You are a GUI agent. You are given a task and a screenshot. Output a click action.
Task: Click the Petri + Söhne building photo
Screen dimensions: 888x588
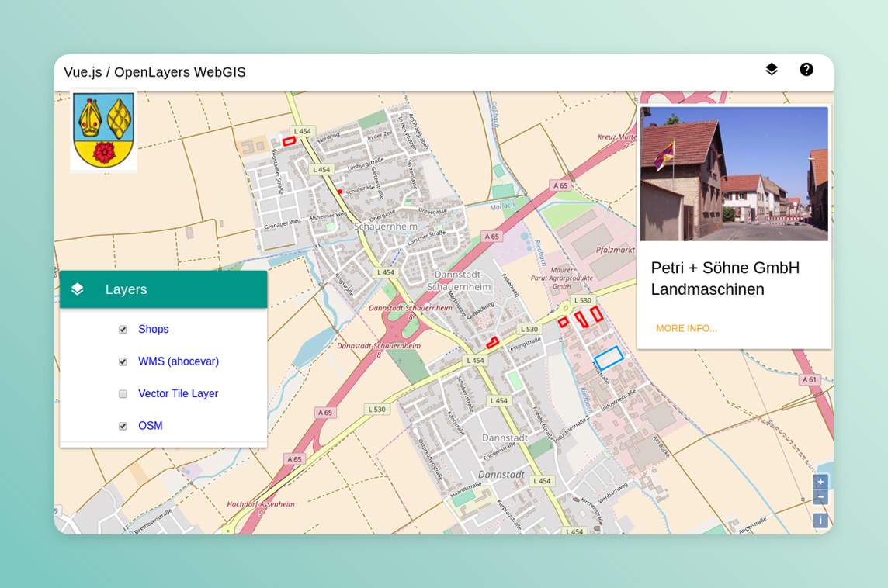(x=734, y=174)
